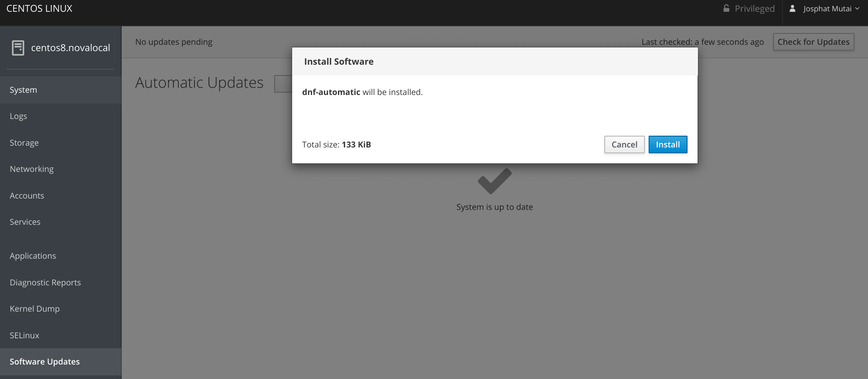The height and width of the screenshot is (379, 868).
Task: Open Accounts section
Action: pos(61,195)
